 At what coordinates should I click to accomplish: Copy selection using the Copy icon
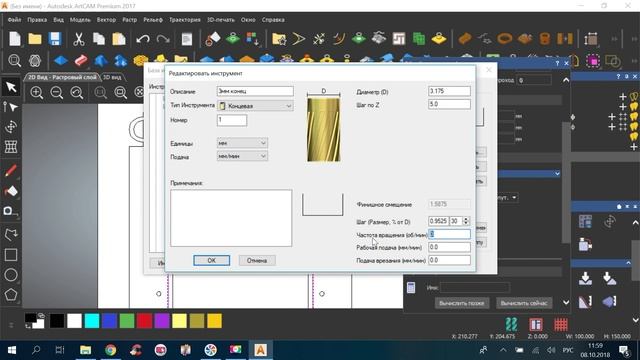(x=99, y=39)
